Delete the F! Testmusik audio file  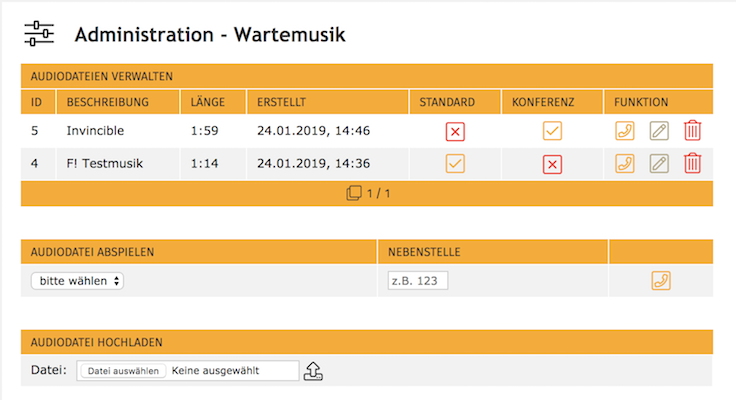692,164
